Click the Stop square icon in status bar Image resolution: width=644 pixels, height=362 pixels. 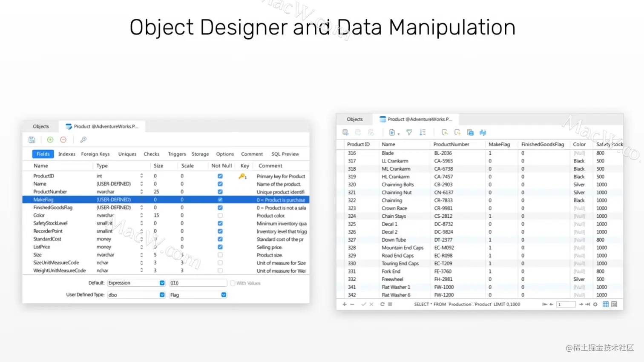[390, 304]
